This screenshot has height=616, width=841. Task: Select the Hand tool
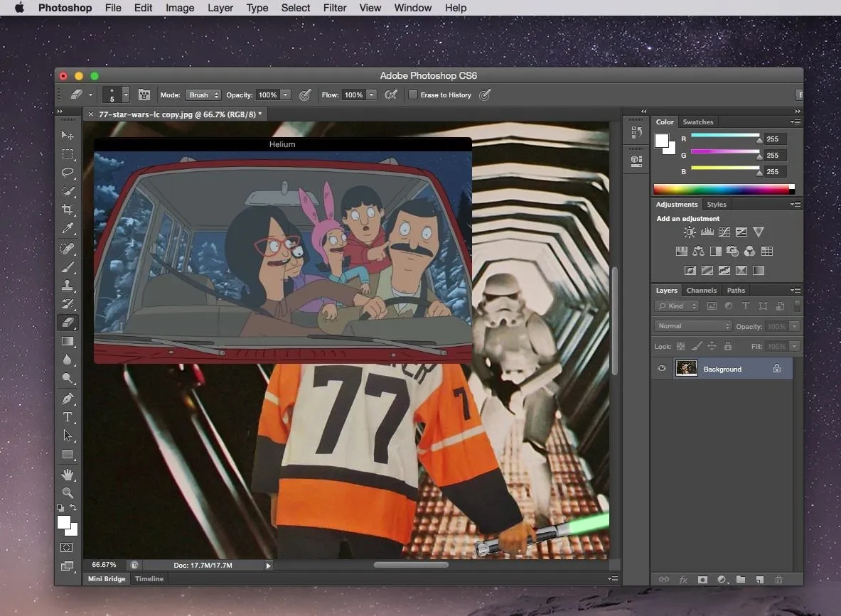coord(68,475)
